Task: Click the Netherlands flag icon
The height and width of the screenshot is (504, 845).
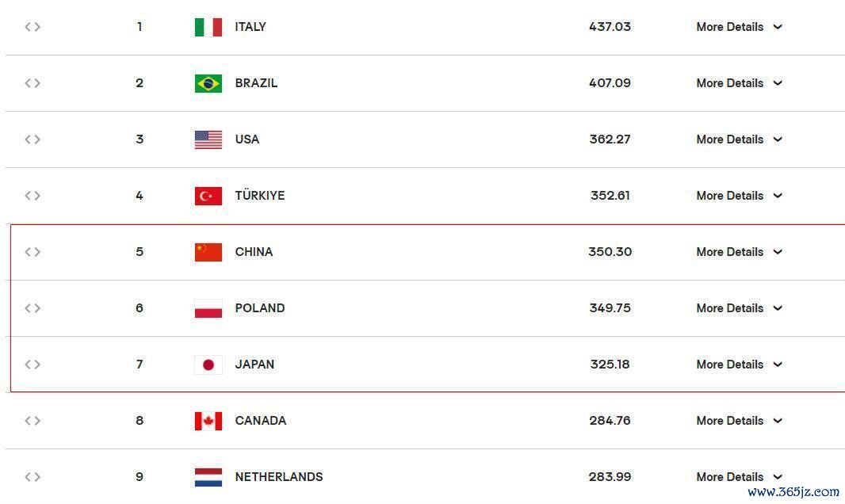Action: 208,477
